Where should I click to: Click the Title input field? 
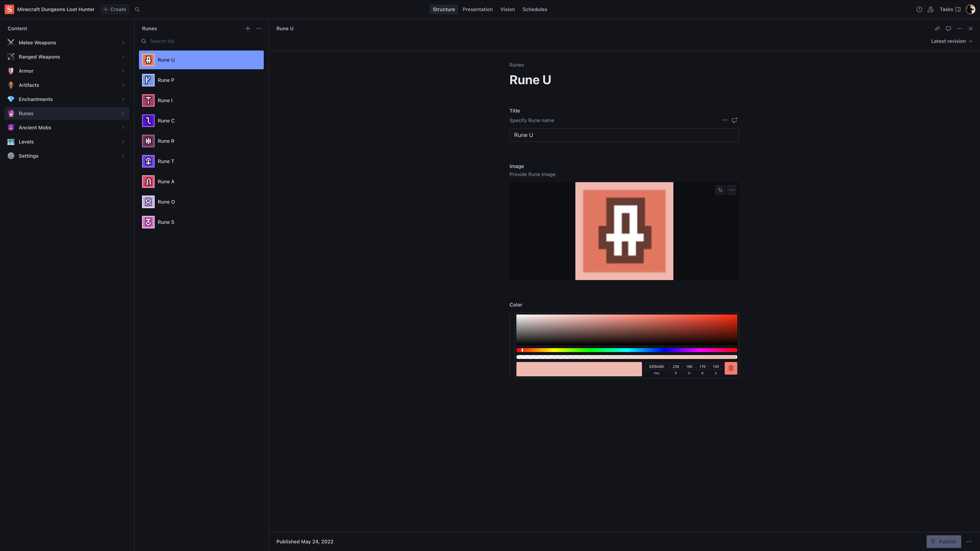(624, 135)
